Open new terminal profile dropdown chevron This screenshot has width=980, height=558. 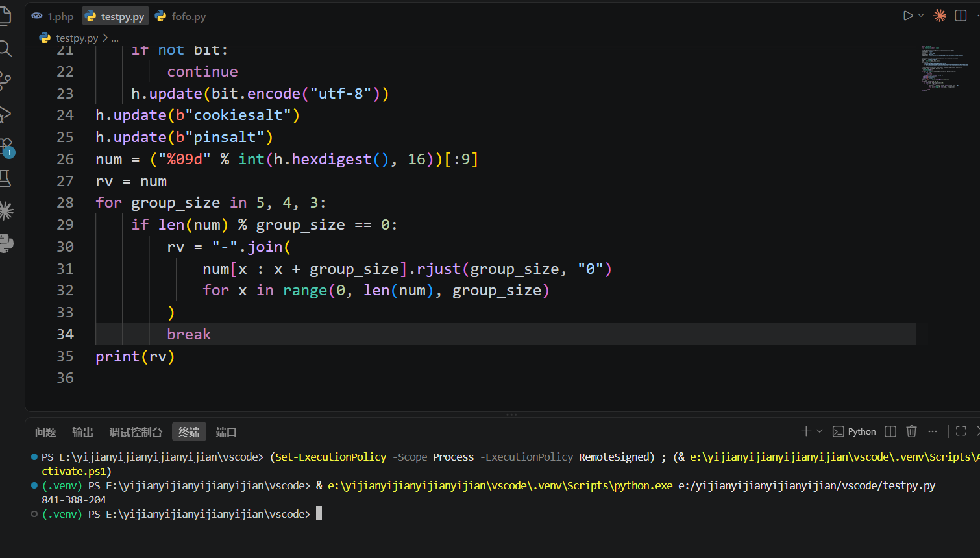(820, 431)
